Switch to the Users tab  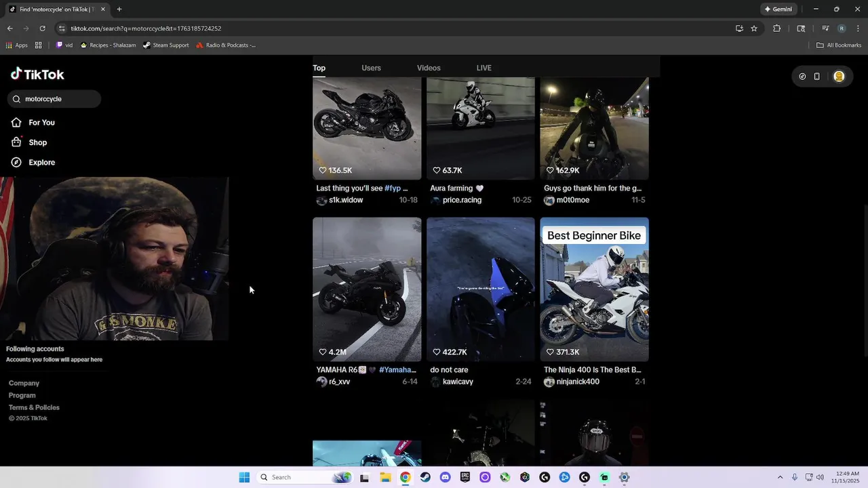click(x=371, y=68)
